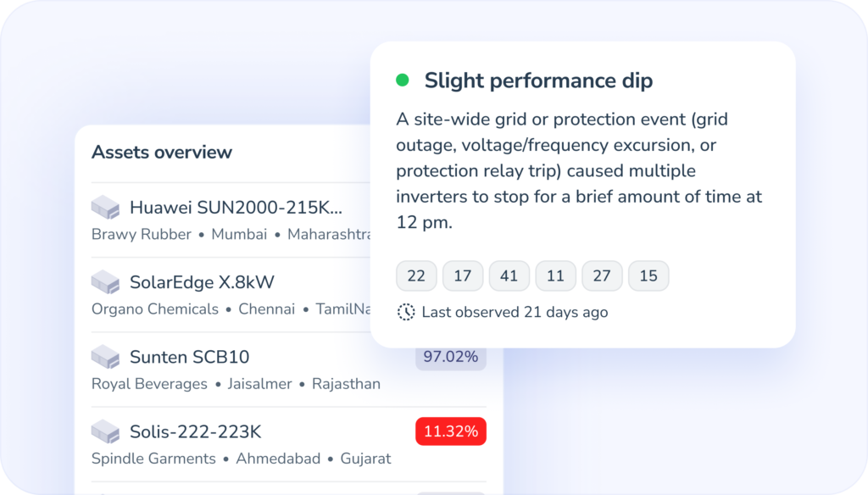Select the Sunten SCB10 asset name

[189, 357]
